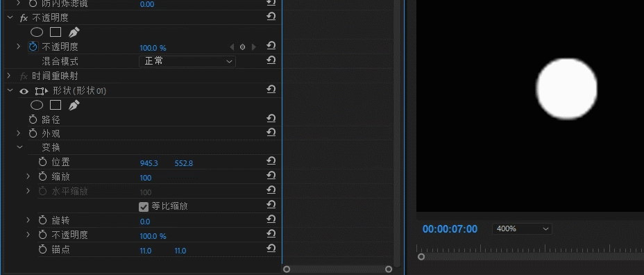Click the right handle of effect timeline zoom bar
The width and height of the screenshot is (644, 275).
click(389, 269)
